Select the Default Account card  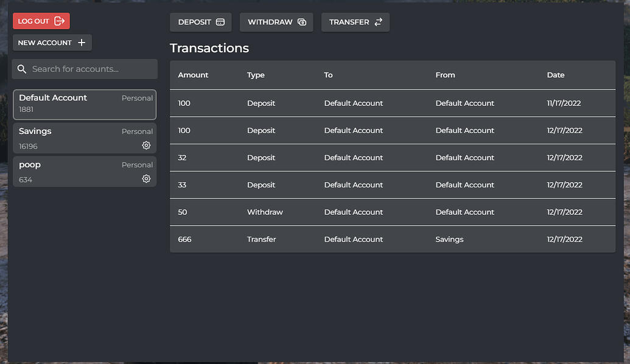coord(85,105)
